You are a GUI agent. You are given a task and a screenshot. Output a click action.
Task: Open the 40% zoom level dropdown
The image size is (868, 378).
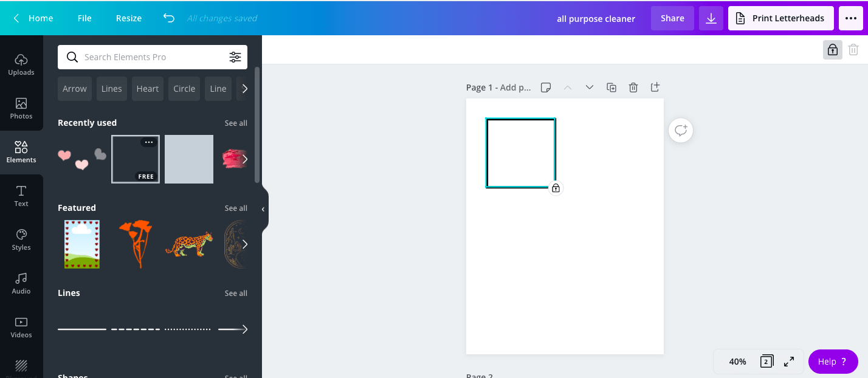coord(737,362)
